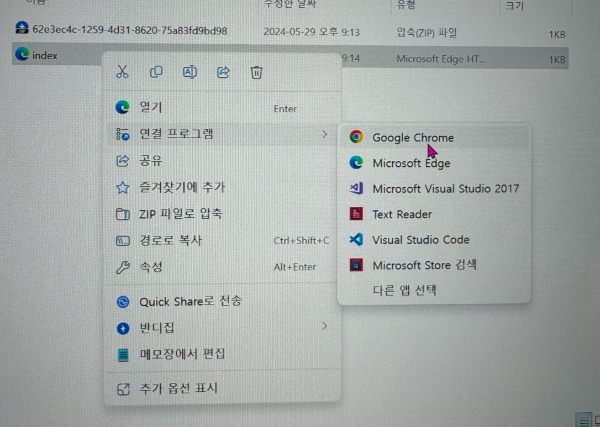Choose 다른 앱 선택
The image size is (600, 427).
coord(434,290)
